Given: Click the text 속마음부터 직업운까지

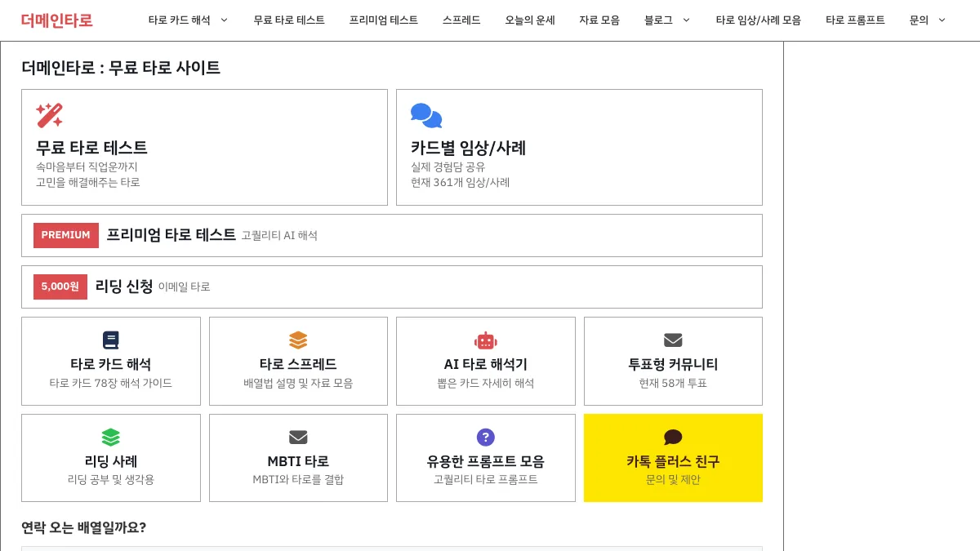Looking at the screenshot, I should point(87,167).
